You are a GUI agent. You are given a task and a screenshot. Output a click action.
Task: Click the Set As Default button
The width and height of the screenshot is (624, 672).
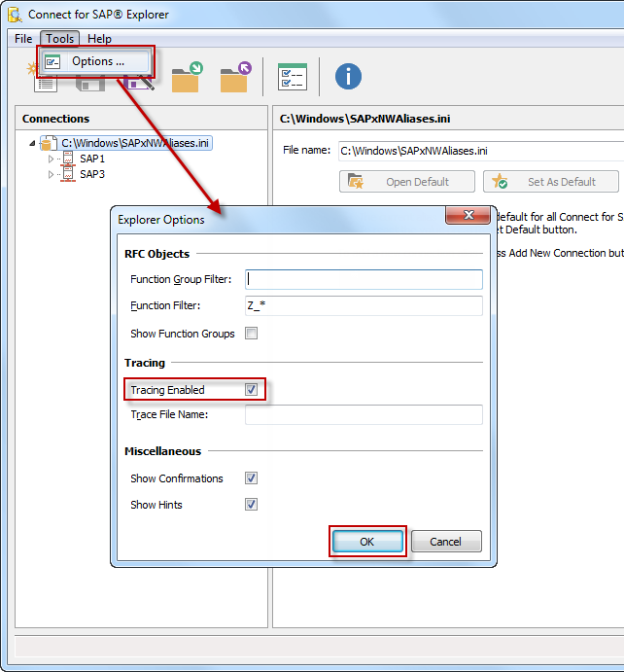[x=551, y=182]
